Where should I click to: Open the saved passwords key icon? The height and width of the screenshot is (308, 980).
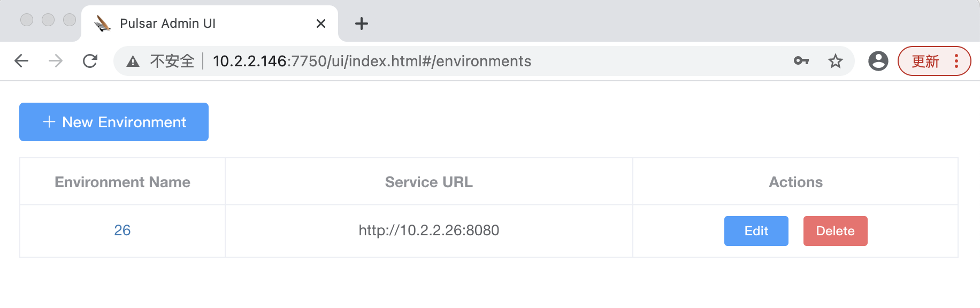click(801, 61)
